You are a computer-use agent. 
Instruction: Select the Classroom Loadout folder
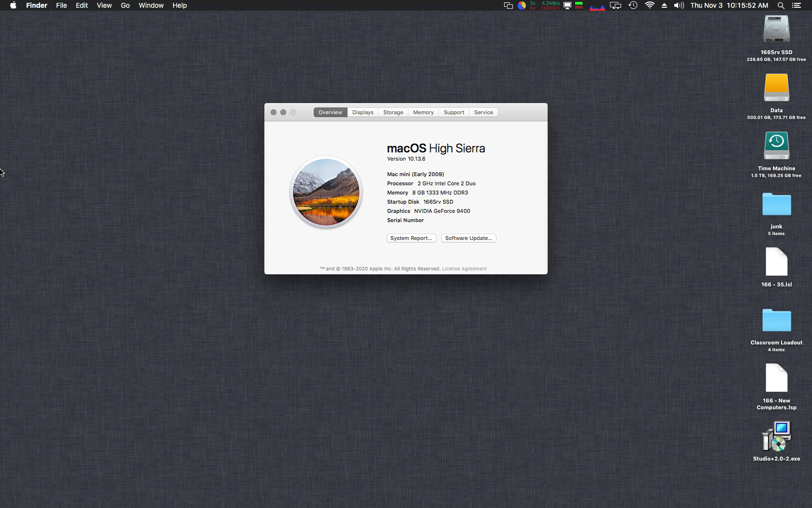click(777, 320)
